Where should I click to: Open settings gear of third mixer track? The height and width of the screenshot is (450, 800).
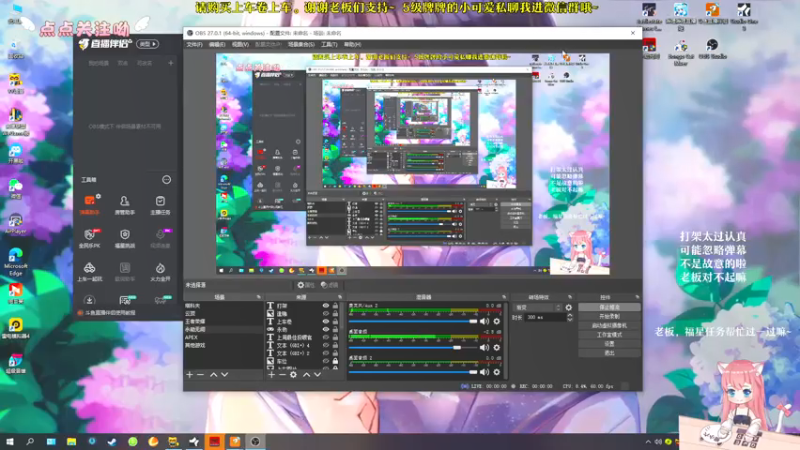(x=496, y=372)
